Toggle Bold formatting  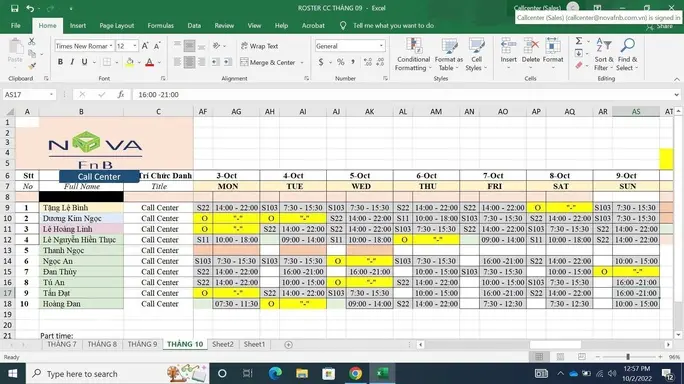pos(60,62)
